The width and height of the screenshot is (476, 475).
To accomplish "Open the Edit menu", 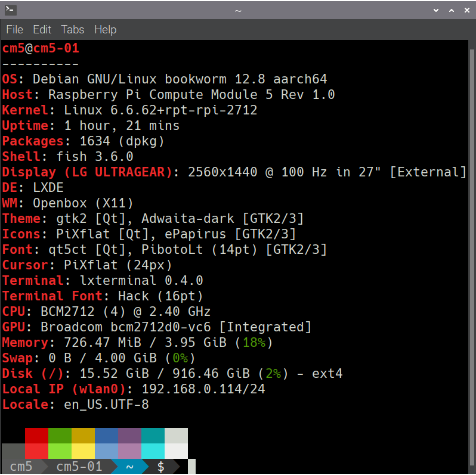I will point(42,29).
